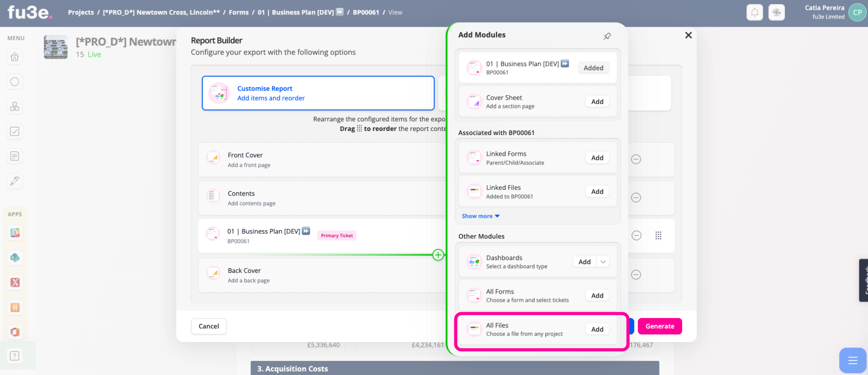Image resolution: width=868 pixels, height=375 pixels.
Task: Remove the Business Plan item
Action: 637,235
